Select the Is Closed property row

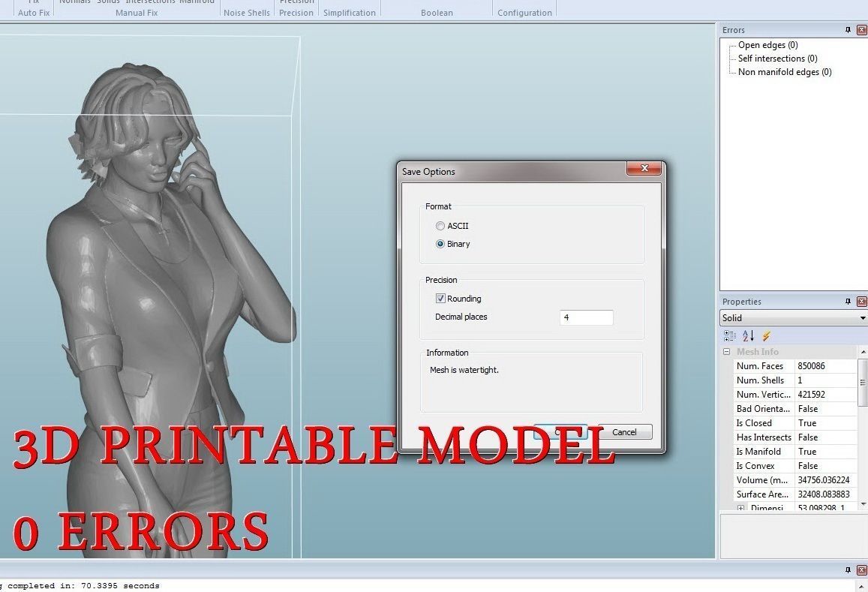click(795, 423)
